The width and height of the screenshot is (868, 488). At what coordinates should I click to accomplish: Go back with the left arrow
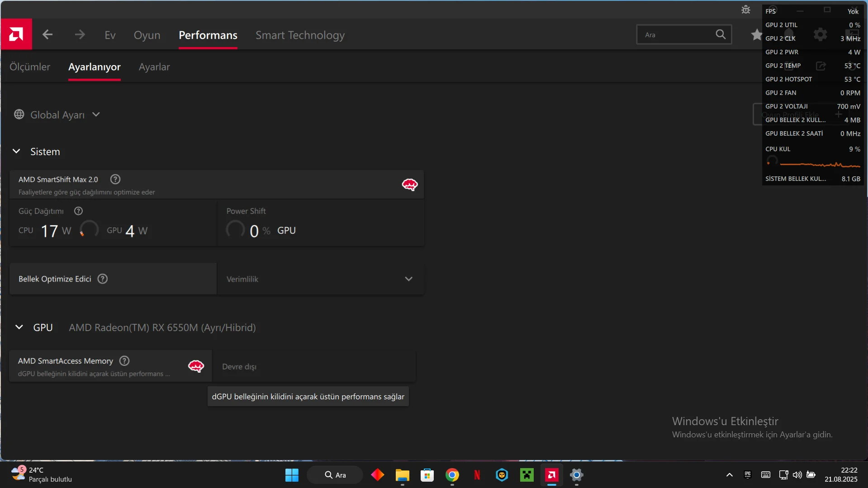pos(47,34)
